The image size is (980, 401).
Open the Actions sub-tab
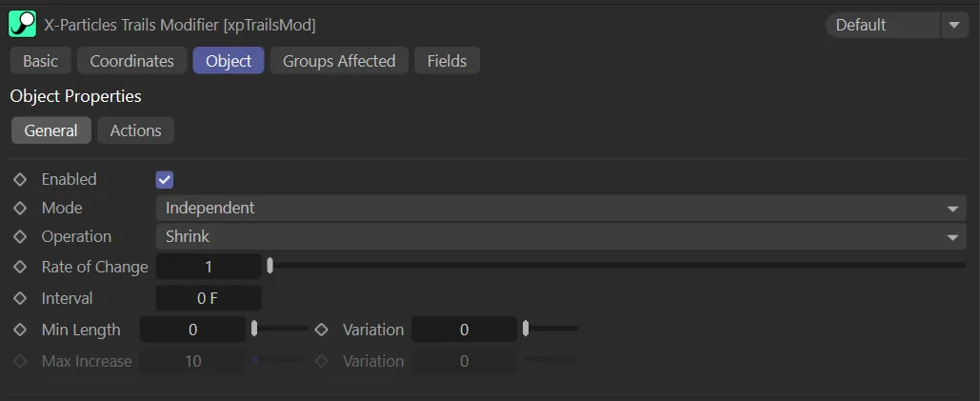pyautogui.click(x=135, y=130)
